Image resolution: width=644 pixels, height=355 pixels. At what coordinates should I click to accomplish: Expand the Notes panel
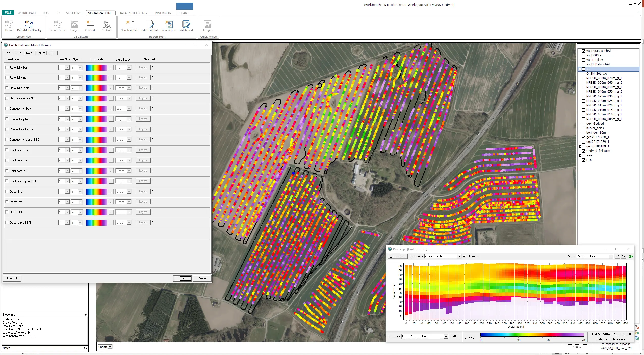coord(85,348)
